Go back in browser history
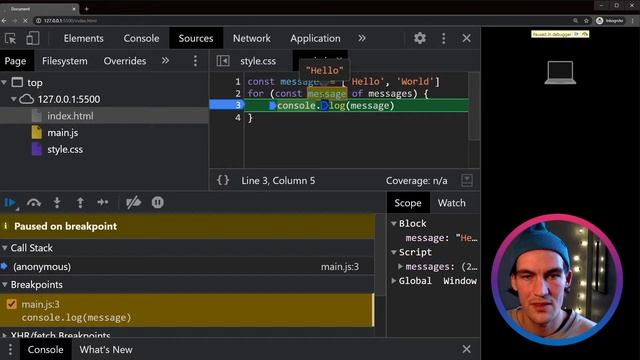Viewport: 640px width, 360px height. point(4,20)
